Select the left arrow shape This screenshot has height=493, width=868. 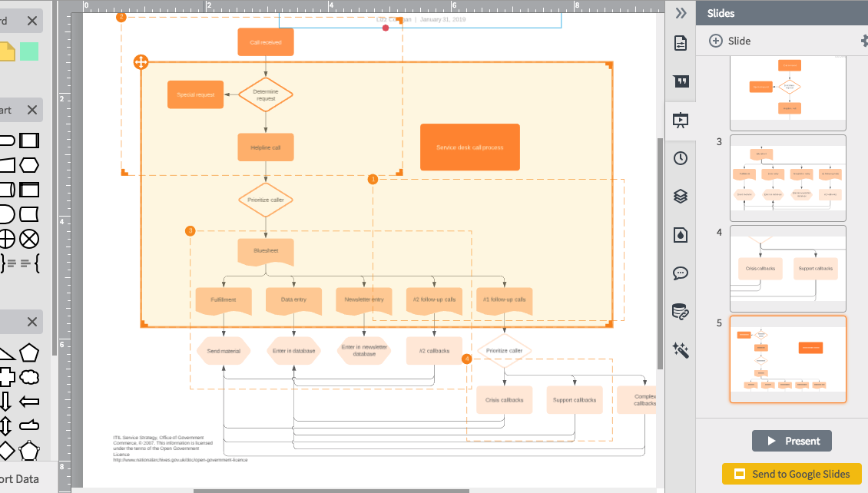[x=28, y=400]
